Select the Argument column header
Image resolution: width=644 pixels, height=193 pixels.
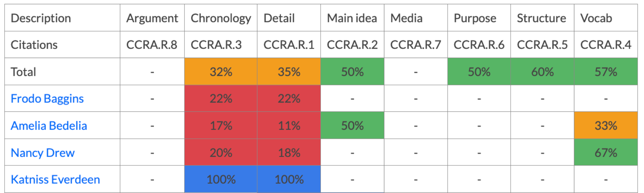click(x=152, y=18)
